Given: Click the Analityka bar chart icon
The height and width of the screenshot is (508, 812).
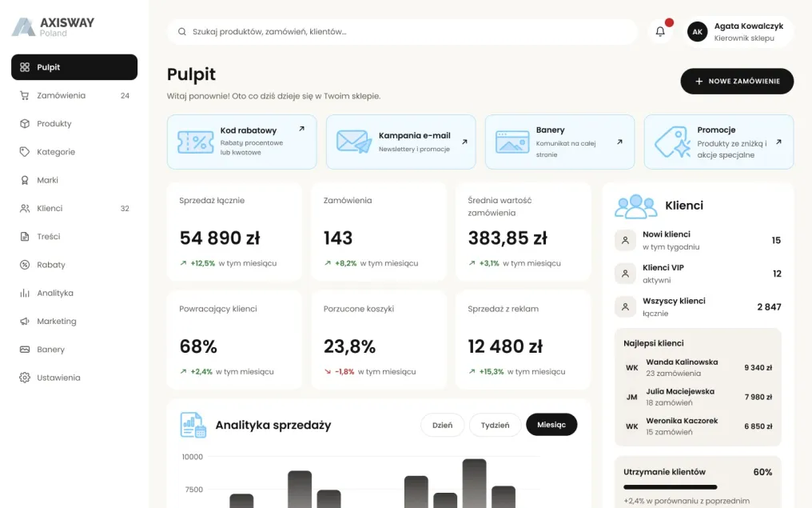Looking at the screenshot, I should click(x=24, y=293).
